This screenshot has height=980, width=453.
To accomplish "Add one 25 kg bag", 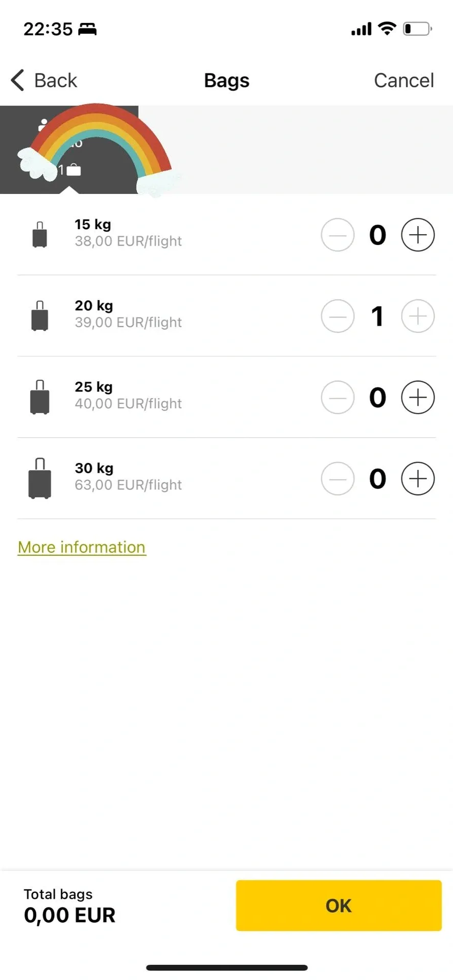I will 418,397.
